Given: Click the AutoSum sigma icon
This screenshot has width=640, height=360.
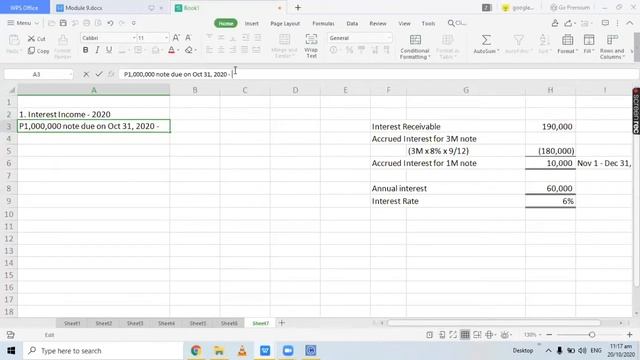Looking at the screenshot, I should pos(486,40).
